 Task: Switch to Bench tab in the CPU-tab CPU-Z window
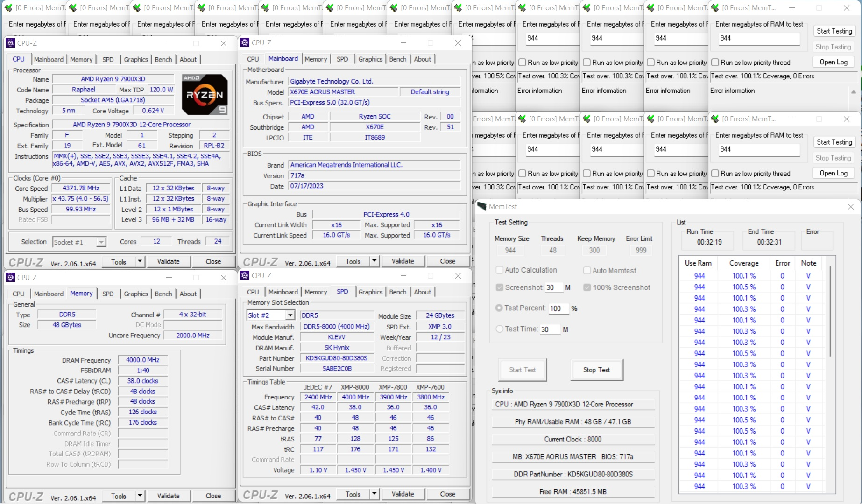click(163, 59)
